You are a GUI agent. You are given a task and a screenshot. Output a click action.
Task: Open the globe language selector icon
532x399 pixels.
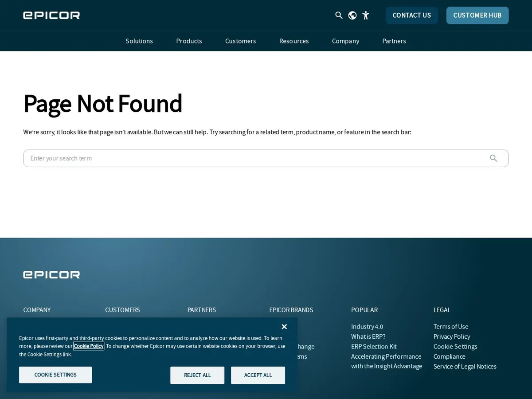[x=352, y=16]
